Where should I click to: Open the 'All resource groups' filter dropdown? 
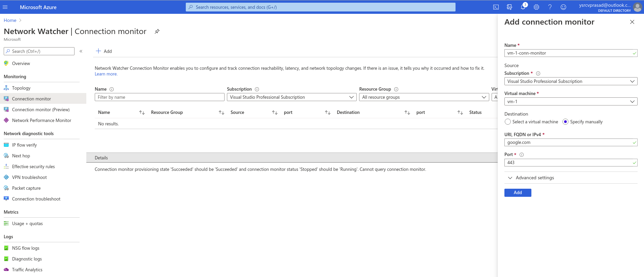tap(424, 97)
